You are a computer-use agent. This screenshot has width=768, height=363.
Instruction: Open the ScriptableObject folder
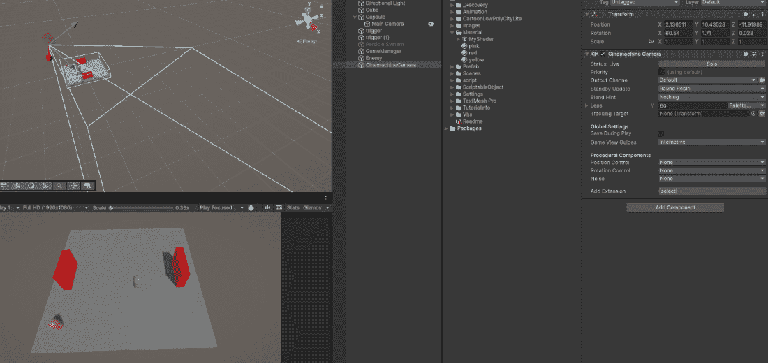click(483, 87)
